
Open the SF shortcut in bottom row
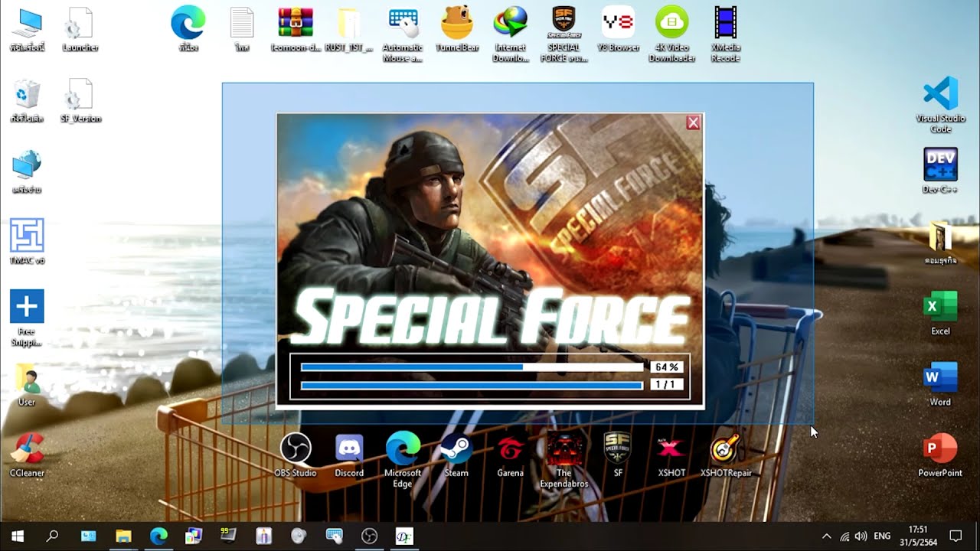click(618, 455)
